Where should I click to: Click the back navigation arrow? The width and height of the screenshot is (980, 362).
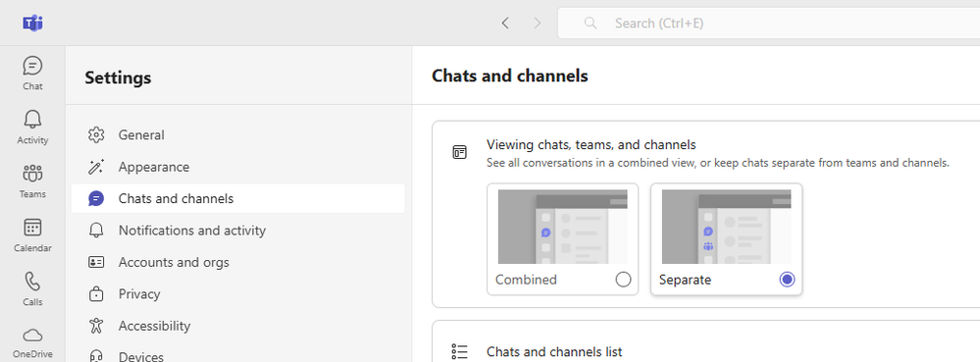(x=505, y=24)
